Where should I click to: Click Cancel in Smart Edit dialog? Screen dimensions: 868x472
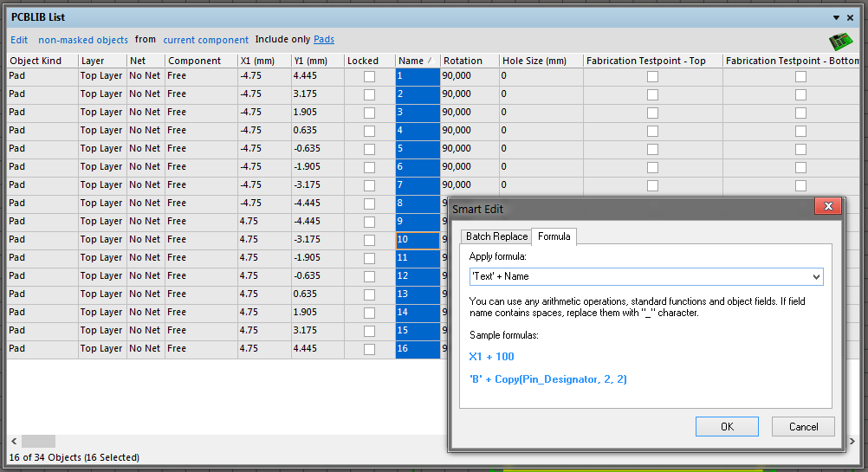(803, 426)
